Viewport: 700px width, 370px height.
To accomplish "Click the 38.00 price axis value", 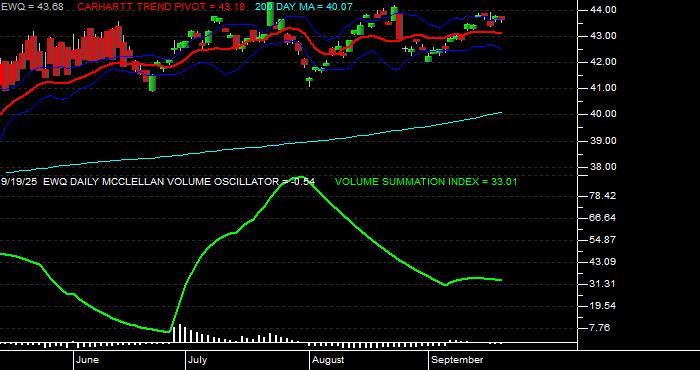I will pos(604,167).
